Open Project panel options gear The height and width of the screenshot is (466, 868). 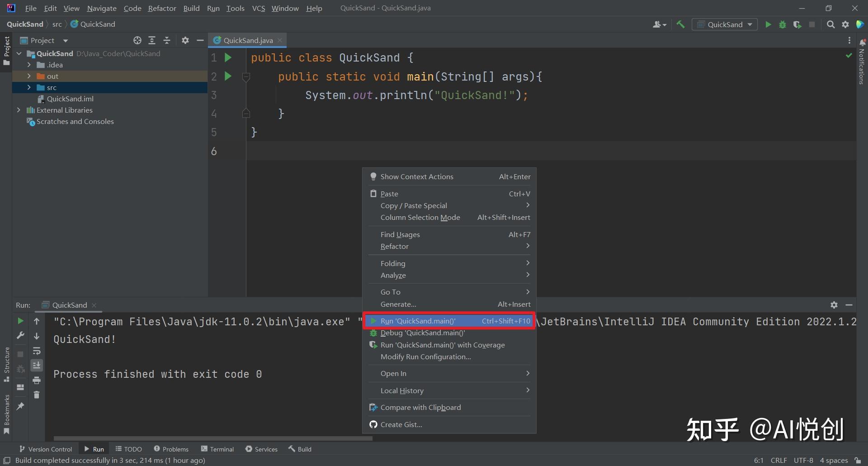185,40
